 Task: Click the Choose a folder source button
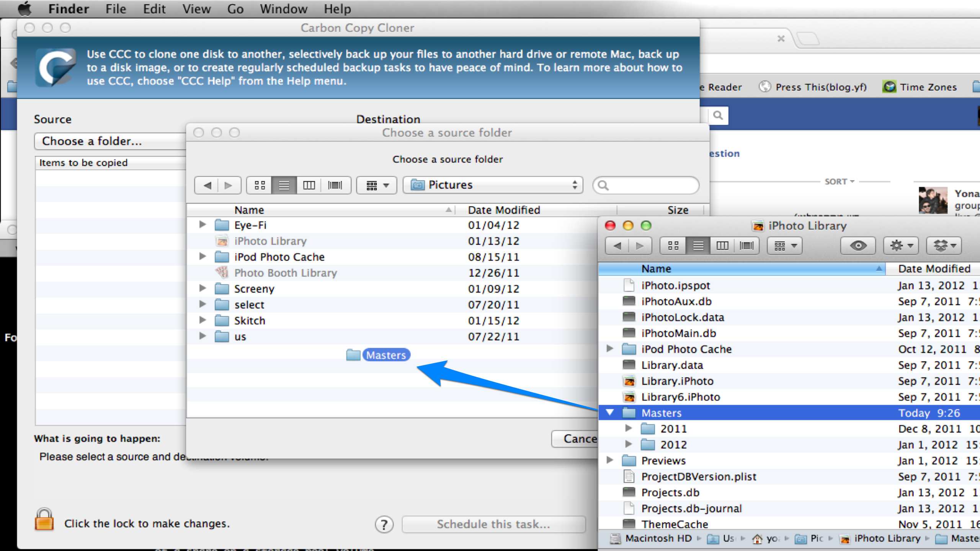point(109,141)
